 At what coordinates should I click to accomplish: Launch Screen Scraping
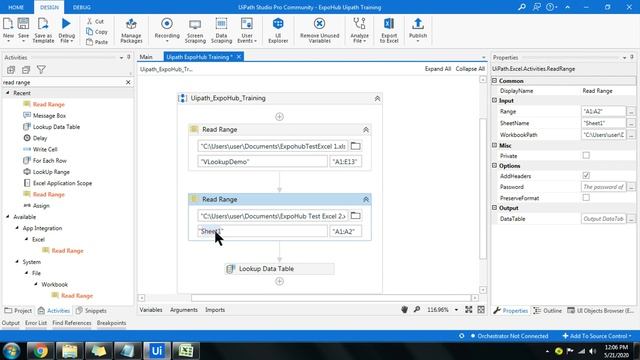(x=195, y=31)
